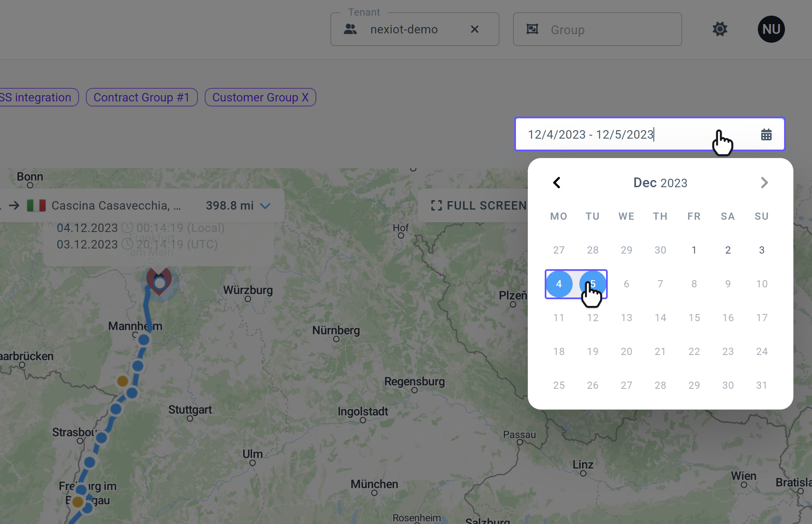Click Dec 2023 month header

[x=660, y=183]
